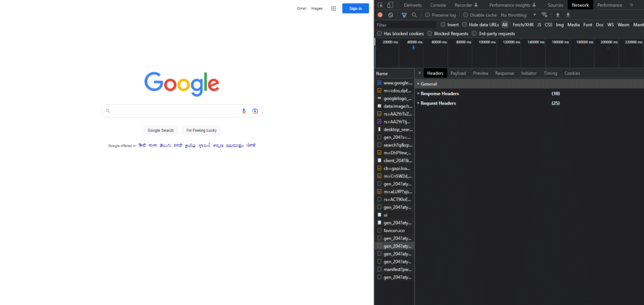Select the purple rs=AA2YrTtj stylesheet request

point(395,121)
